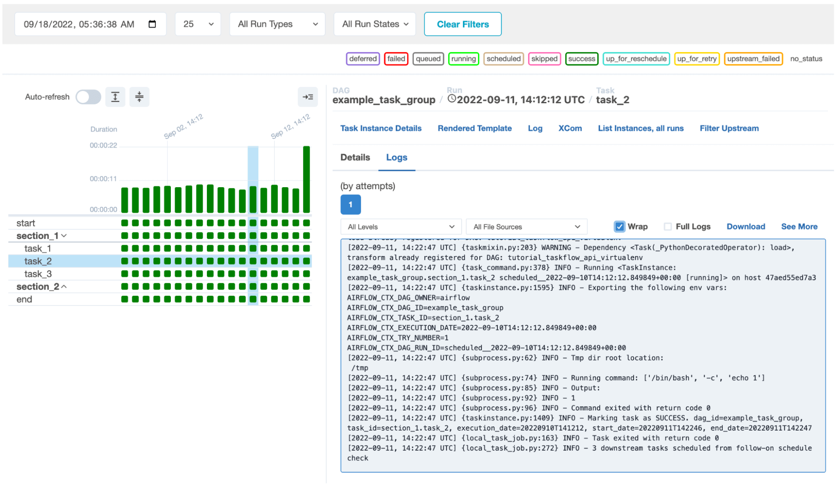Click the attempt 1 log button
Image resolution: width=839 pixels, height=504 pixels.
tap(350, 204)
